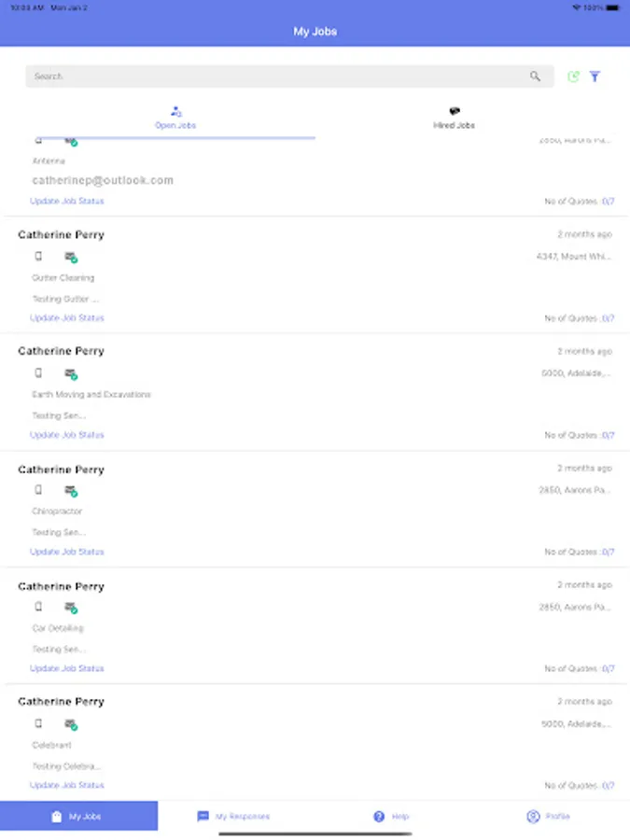Select My Jobs bottom tab
The width and height of the screenshot is (630, 840).
[78, 817]
